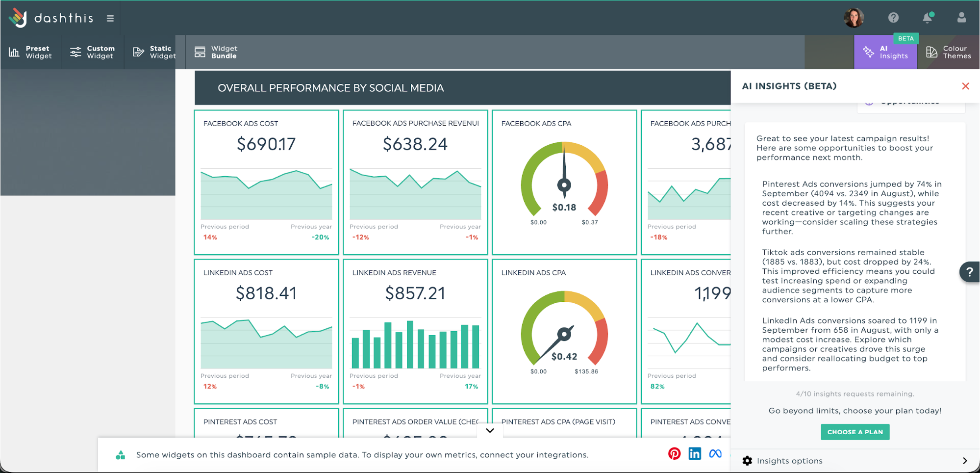Click the Meta integration icon
The image size is (980, 473).
tap(715, 454)
